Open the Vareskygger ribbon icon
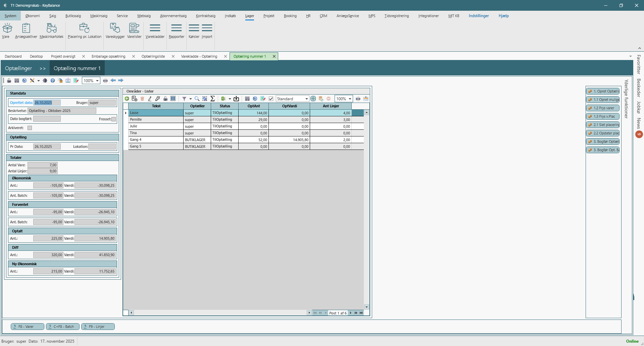The height and width of the screenshot is (346, 644). pyautogui.click(x=115, y=28)
